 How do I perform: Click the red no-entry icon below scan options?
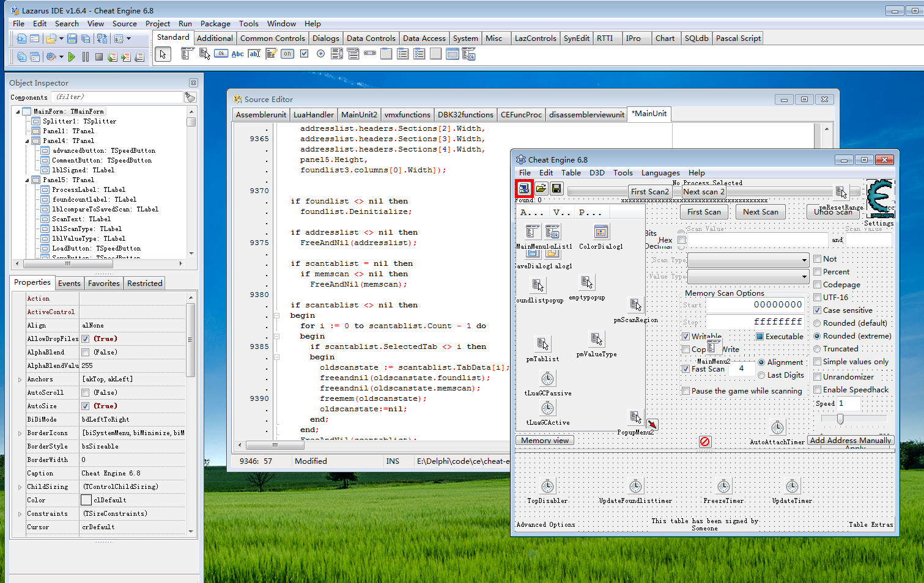point(705,441)
